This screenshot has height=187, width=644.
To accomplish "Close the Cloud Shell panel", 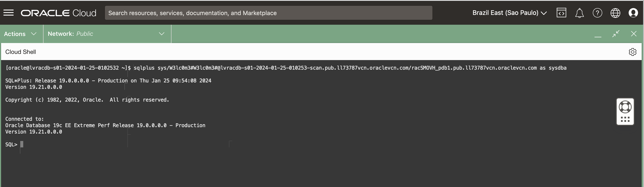I will coord(634,34).
